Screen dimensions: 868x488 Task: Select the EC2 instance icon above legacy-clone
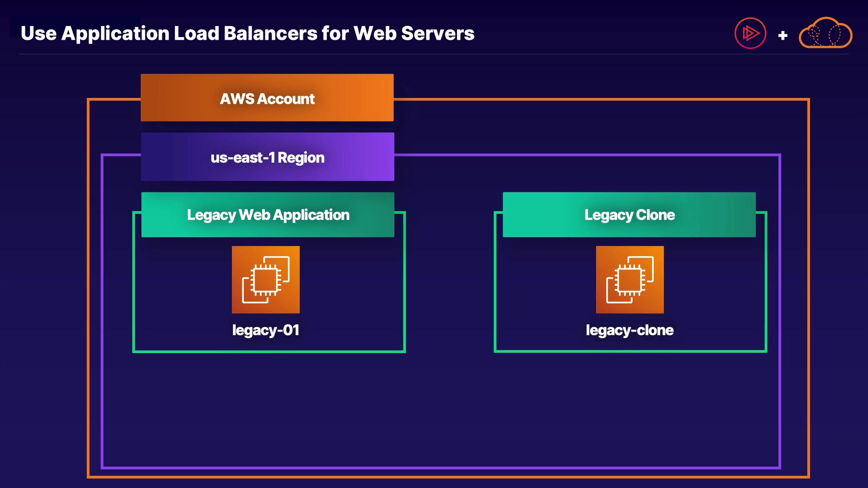tap(630, 280)
